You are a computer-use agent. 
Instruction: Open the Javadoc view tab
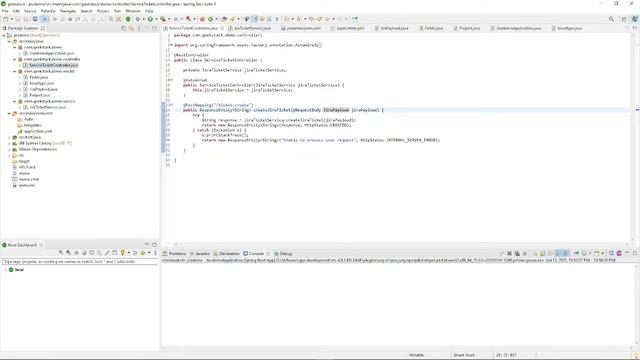point(199,253)
